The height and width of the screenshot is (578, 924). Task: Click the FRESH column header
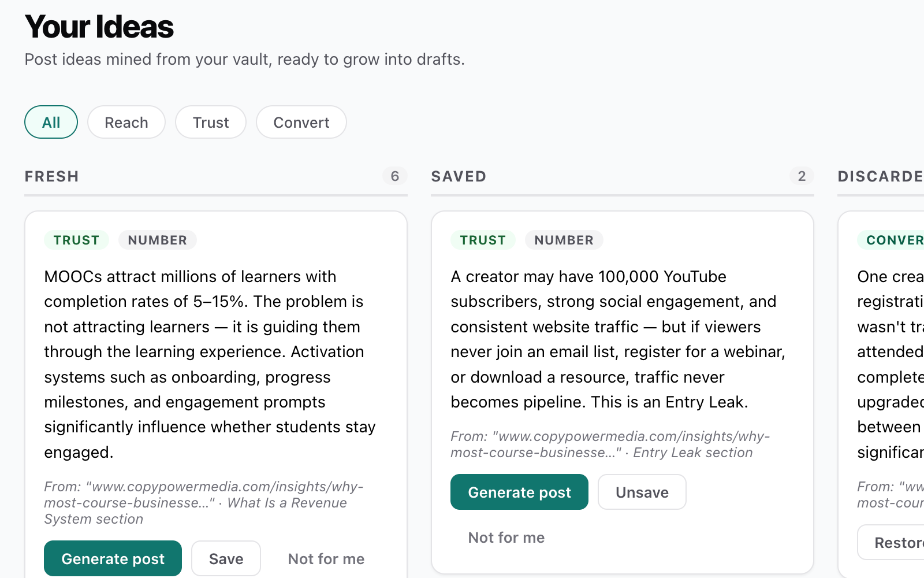click(52, 176)
